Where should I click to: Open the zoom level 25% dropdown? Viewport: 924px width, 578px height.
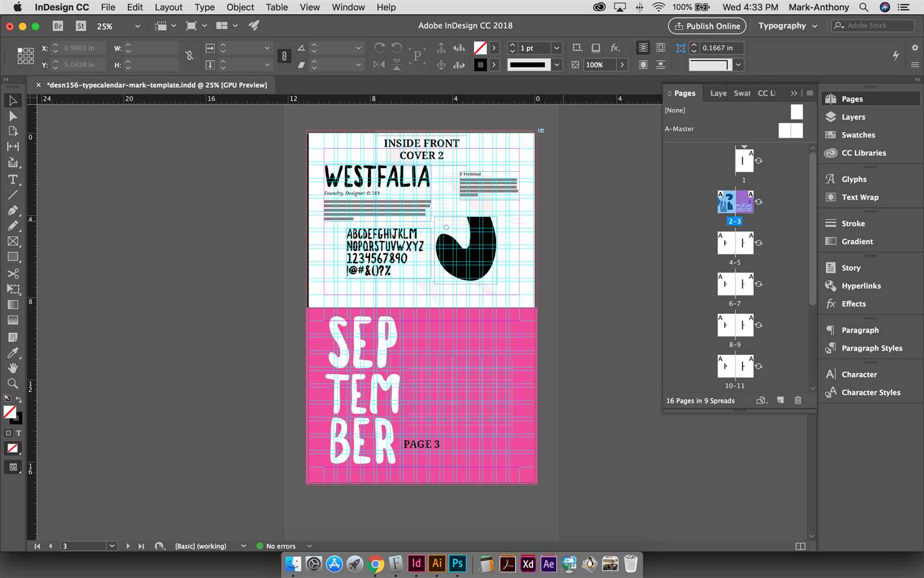pyautogui.click(x=137, y=26)
